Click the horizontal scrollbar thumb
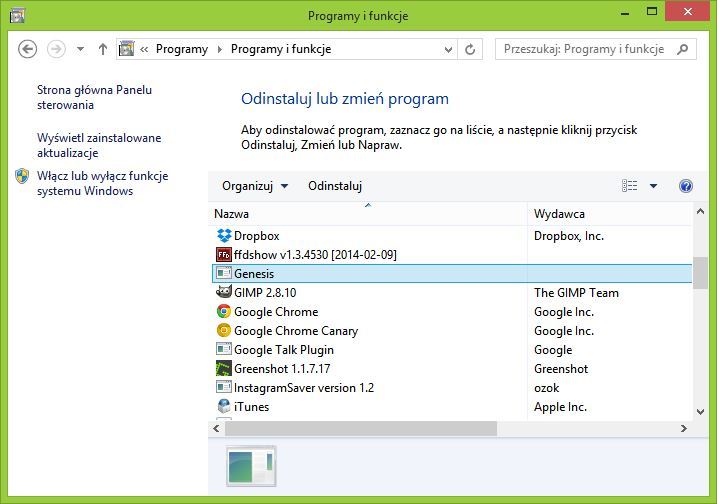Image resolution: width=717 pixels, height=504 pixels. pos(361,429)
